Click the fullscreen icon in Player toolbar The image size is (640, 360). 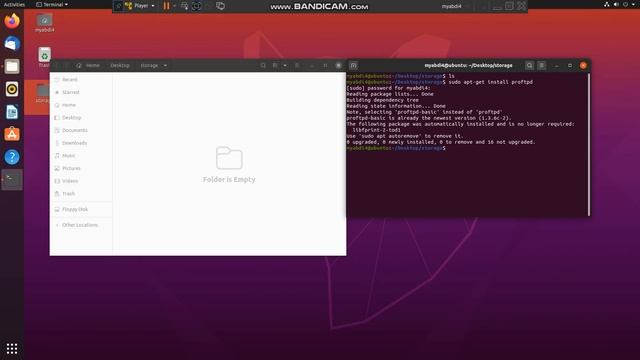[x=197, y=6]
